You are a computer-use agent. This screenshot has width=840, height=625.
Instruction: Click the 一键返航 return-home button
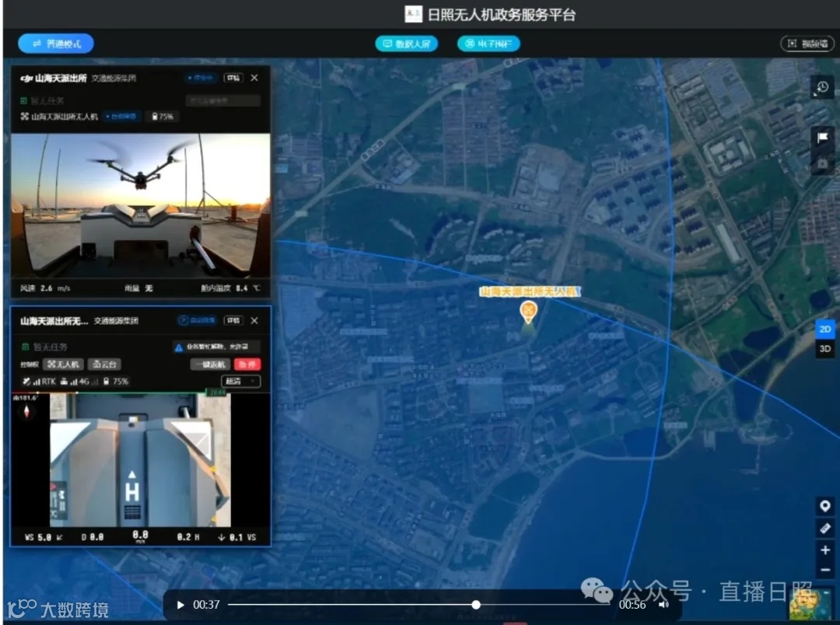210,364
